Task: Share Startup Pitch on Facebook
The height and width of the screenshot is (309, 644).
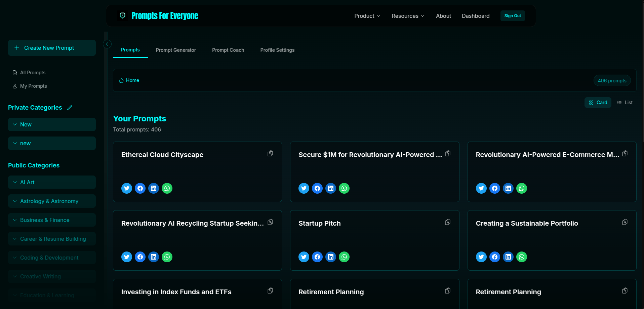Action: click(x=317, y=257)
